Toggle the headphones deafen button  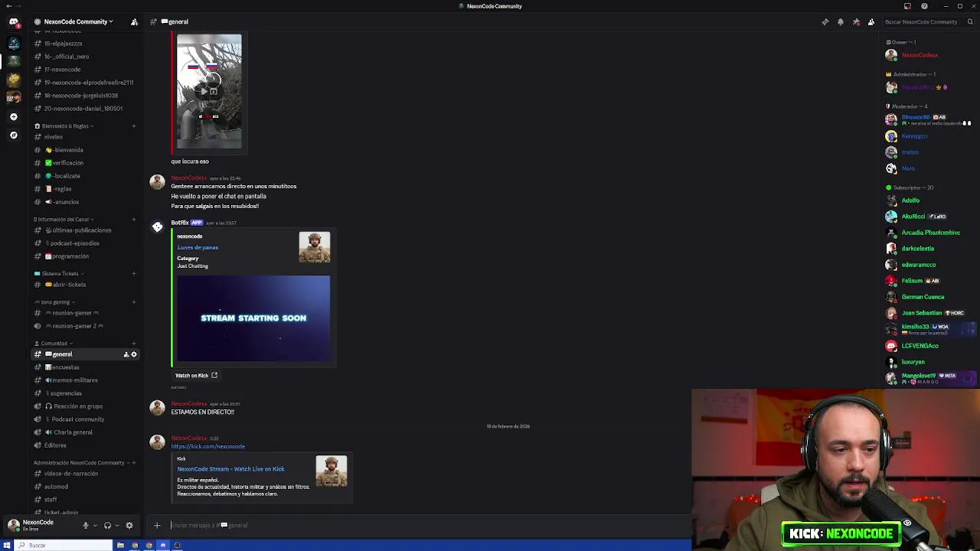107,525
